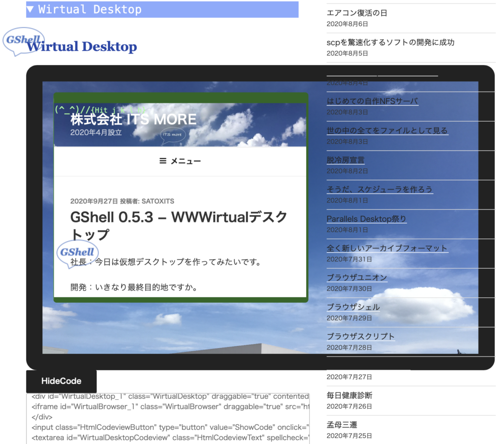Collapse the Wirtual Desktop section triangle

point(31,9)
